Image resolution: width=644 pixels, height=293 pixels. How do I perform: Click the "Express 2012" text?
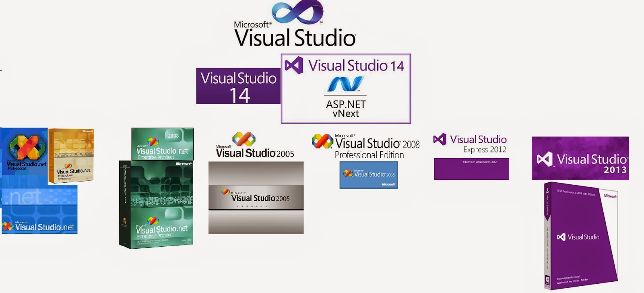485,150
